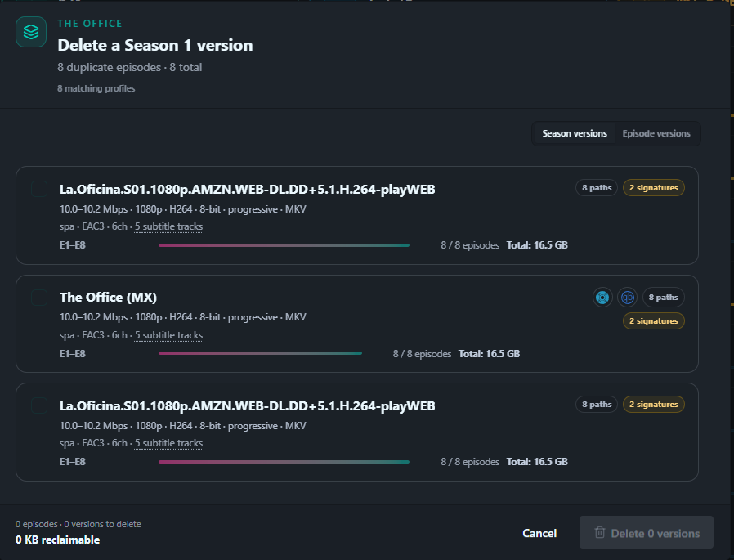Screen dimensions: 734x560
Task: Open the 2 signatures badge on The Office (MX)
Action: [653, 321]
